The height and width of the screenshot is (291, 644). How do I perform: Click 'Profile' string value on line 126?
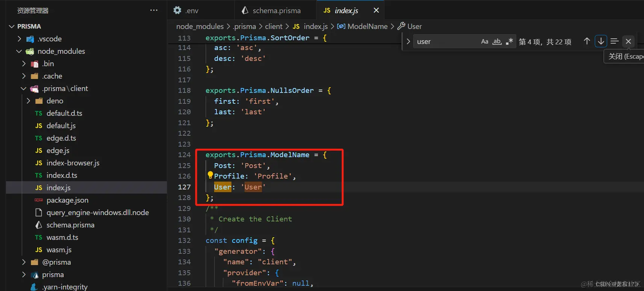[x=272, y=176]
